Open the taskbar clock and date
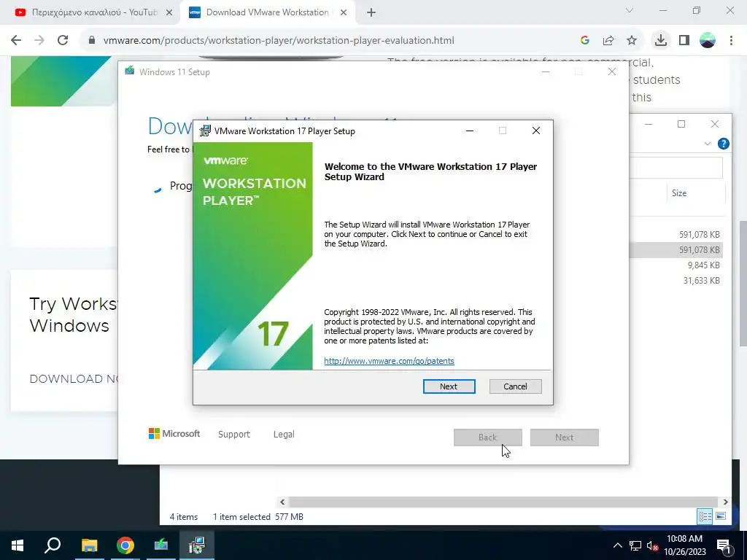 pyautogui.click(x=684, y=545)
